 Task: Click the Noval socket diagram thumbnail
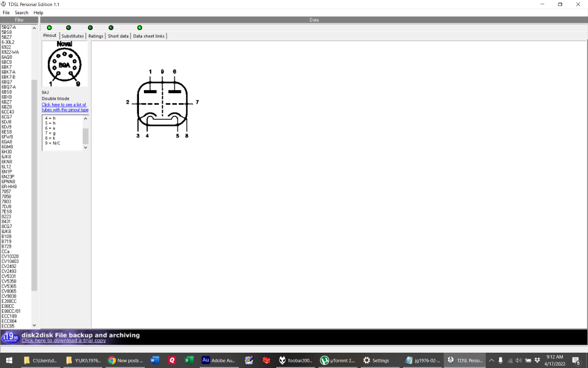click(64, 63)
